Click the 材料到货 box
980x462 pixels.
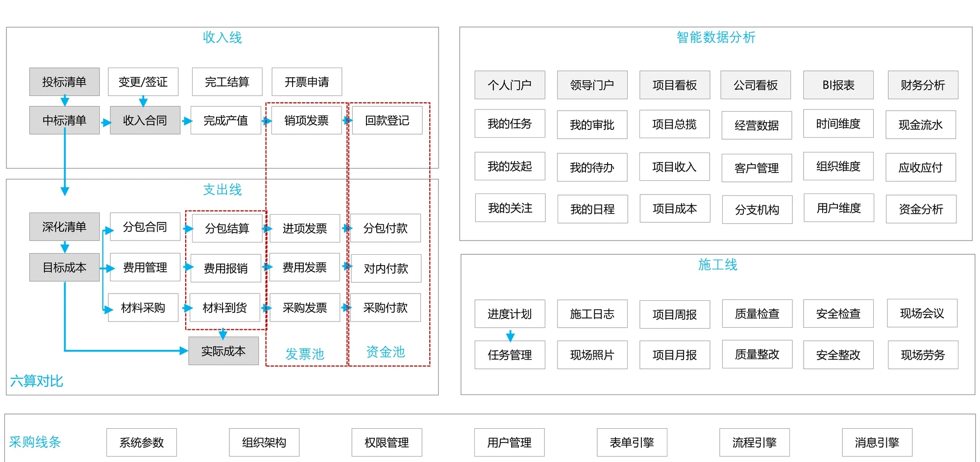[x=225, y=307]
